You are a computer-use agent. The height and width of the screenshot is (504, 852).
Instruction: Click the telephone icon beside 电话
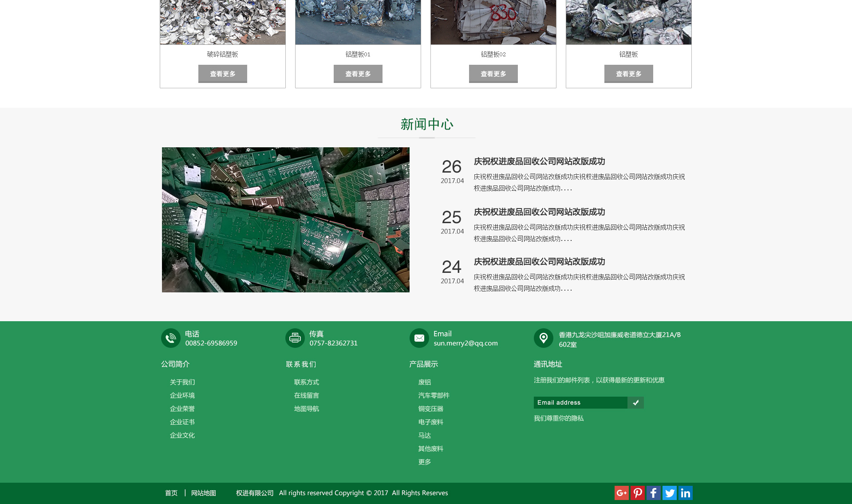click(x=171, y=338)
